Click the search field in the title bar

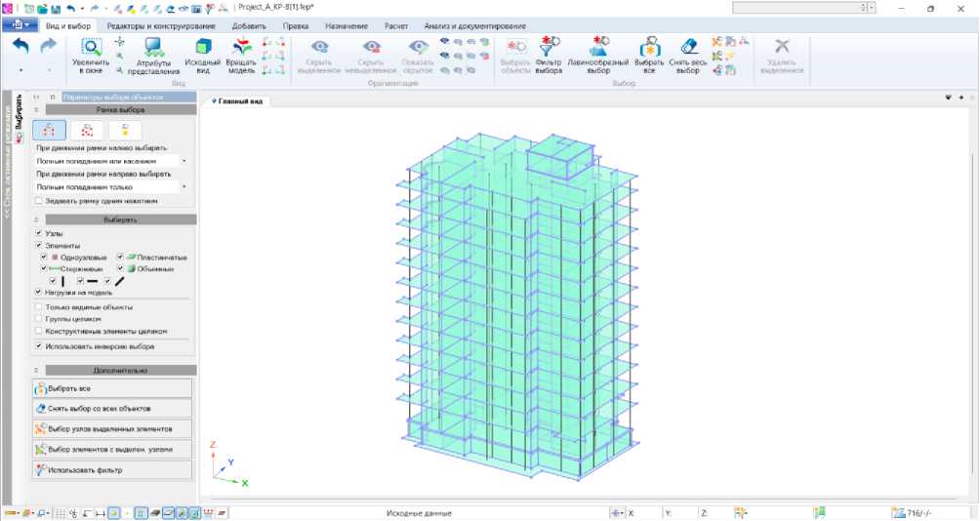pyautogui.click(x=797, y=8)
